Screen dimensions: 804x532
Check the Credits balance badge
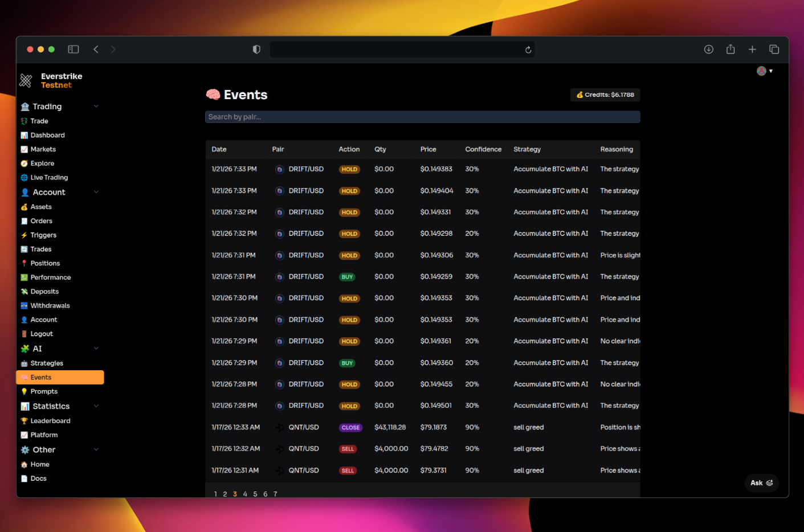[605, 95]
